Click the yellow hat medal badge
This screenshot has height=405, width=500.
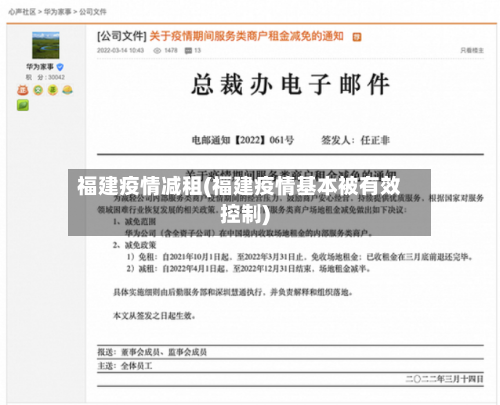67,90
